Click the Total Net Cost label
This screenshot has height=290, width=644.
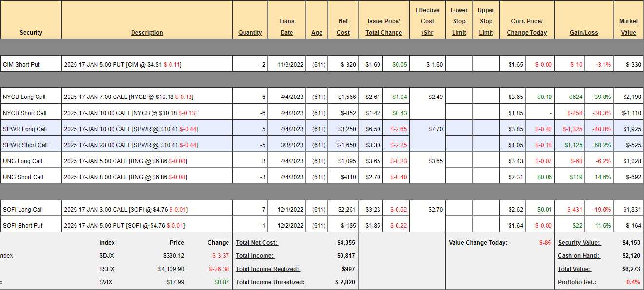pos(257,243)
